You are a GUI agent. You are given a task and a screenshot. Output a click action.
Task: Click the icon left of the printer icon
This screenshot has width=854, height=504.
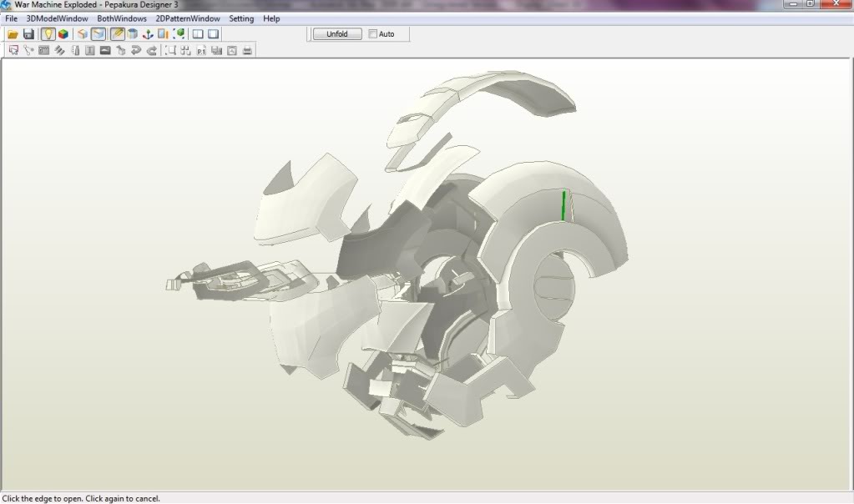[232, 51]
